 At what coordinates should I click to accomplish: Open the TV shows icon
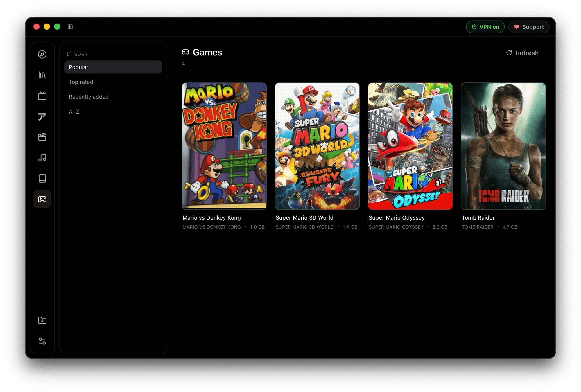[42, 96]
